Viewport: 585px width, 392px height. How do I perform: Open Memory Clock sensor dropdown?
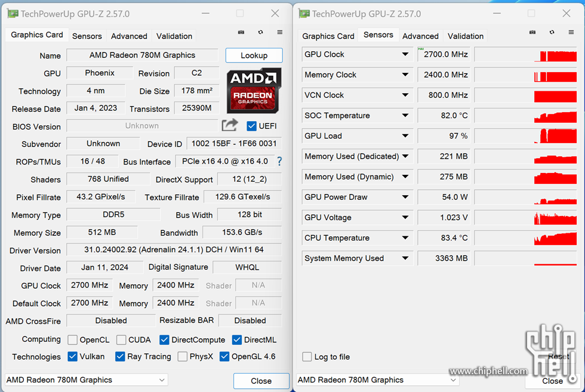pos(405,75)
